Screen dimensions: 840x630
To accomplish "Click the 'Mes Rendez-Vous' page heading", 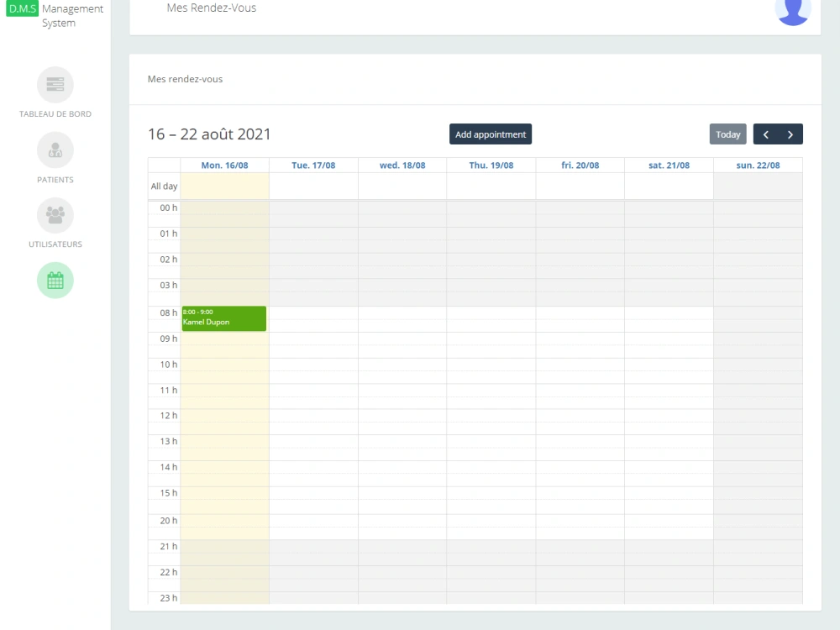I will pos(212,8).
